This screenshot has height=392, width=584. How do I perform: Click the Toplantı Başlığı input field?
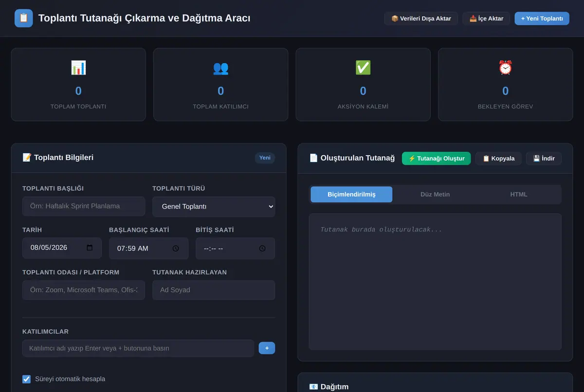click(x=84, y=206)
